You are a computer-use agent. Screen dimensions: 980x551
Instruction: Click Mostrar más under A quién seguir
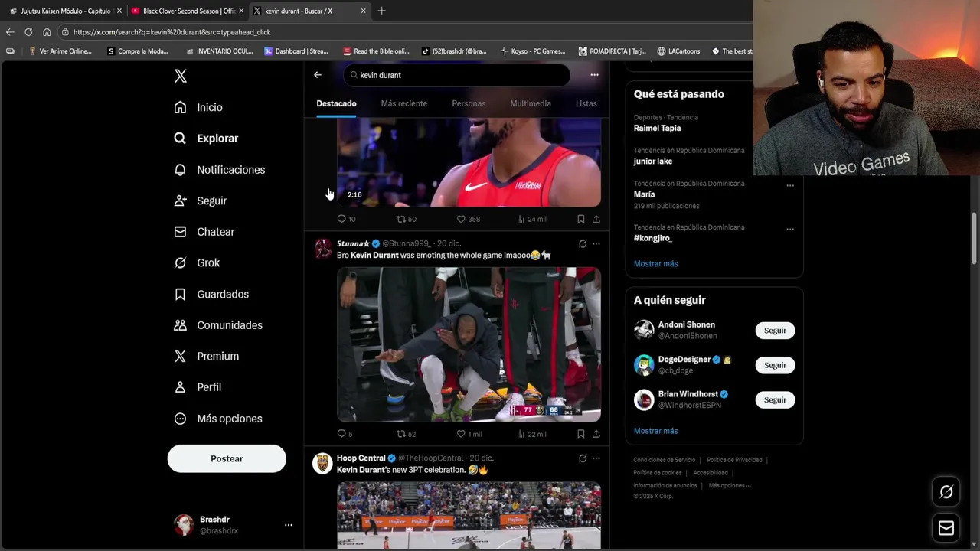(655, 431)
